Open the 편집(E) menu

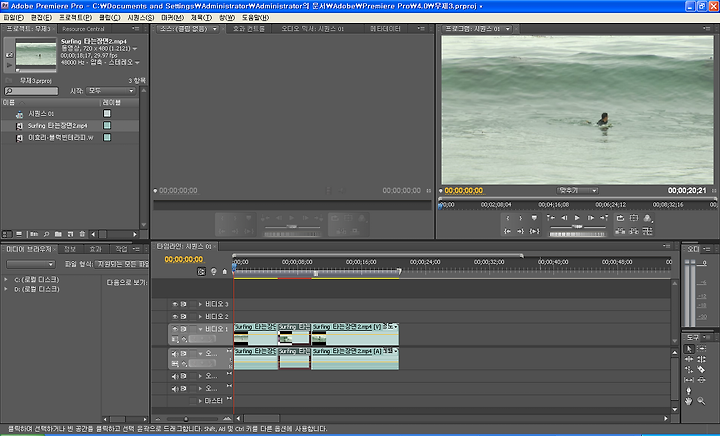(x=41, y=17)
